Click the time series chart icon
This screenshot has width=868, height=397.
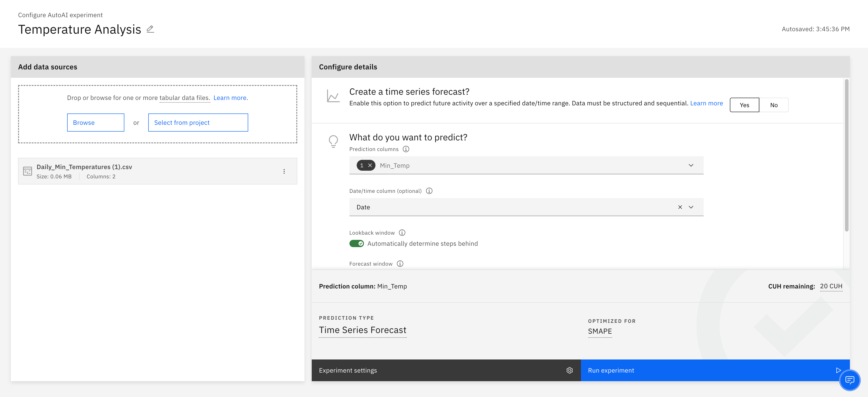pyautogui.click(x=333, y=96)
